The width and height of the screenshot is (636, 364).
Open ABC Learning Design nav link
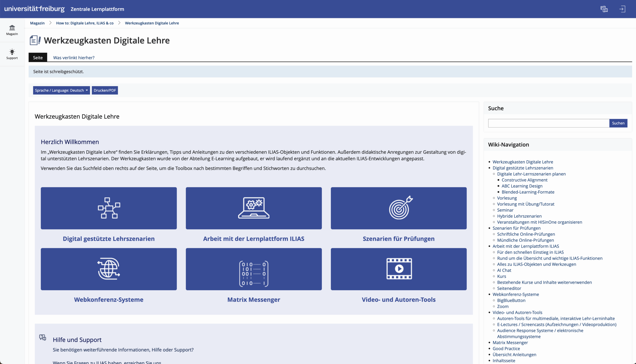522,186
